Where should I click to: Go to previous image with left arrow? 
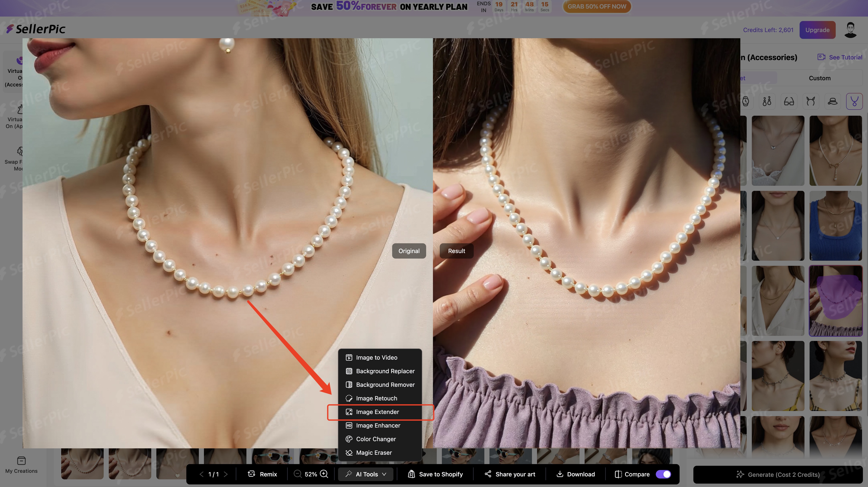pos(202,474)
